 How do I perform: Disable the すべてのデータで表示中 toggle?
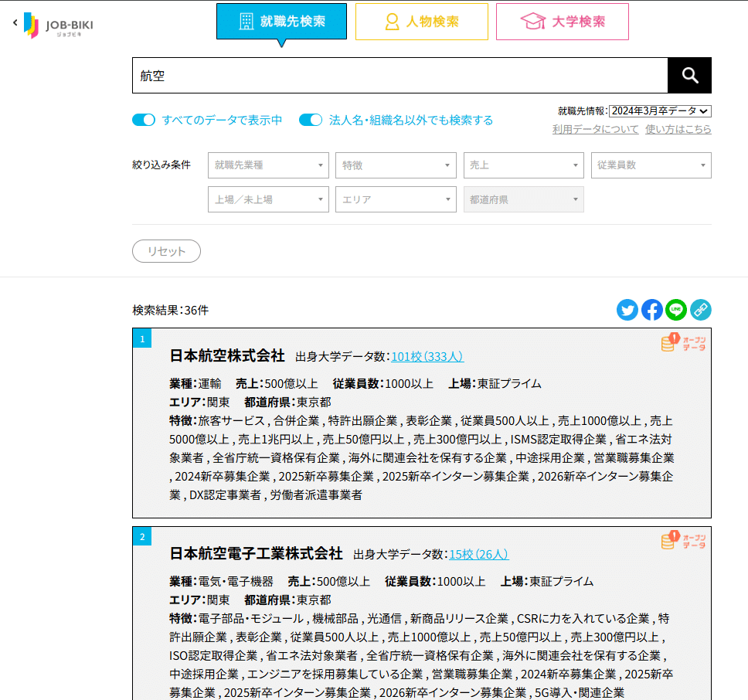(x=144, y=121)
